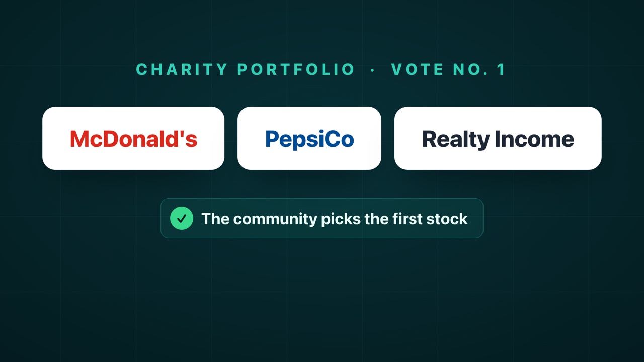Click the dot separator in the heading
This screenshot has width=644, height=362.
(373, 70)
